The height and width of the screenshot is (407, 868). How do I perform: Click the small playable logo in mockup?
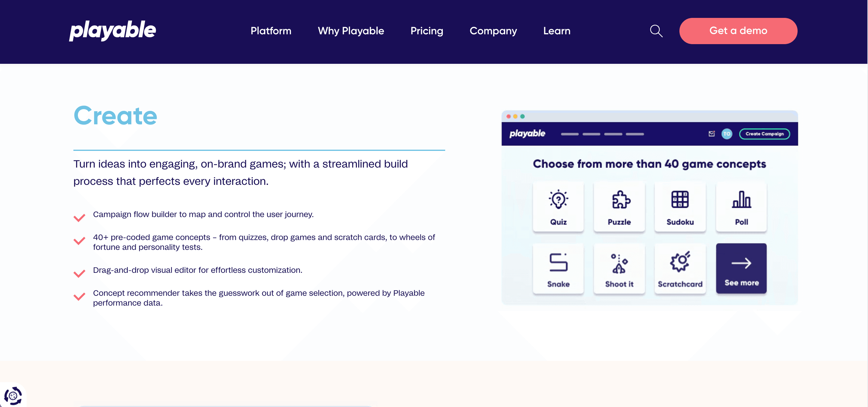coord(527,134)
